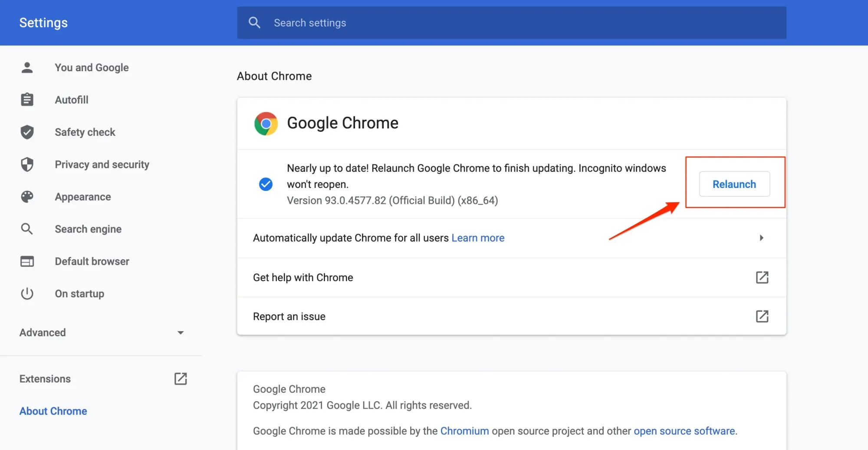Click the external link icon for Get help

point(762,277)
